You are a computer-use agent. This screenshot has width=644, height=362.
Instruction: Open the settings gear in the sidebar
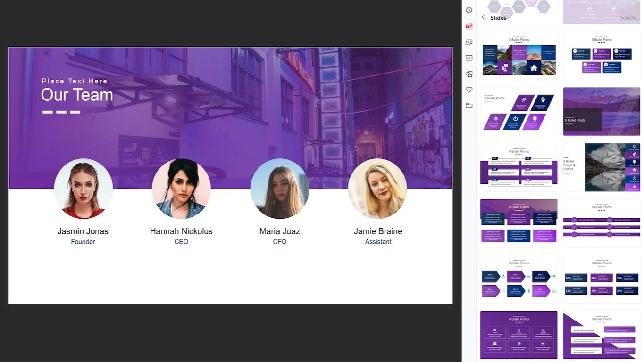pyautogui.click(x=468, y=10)
